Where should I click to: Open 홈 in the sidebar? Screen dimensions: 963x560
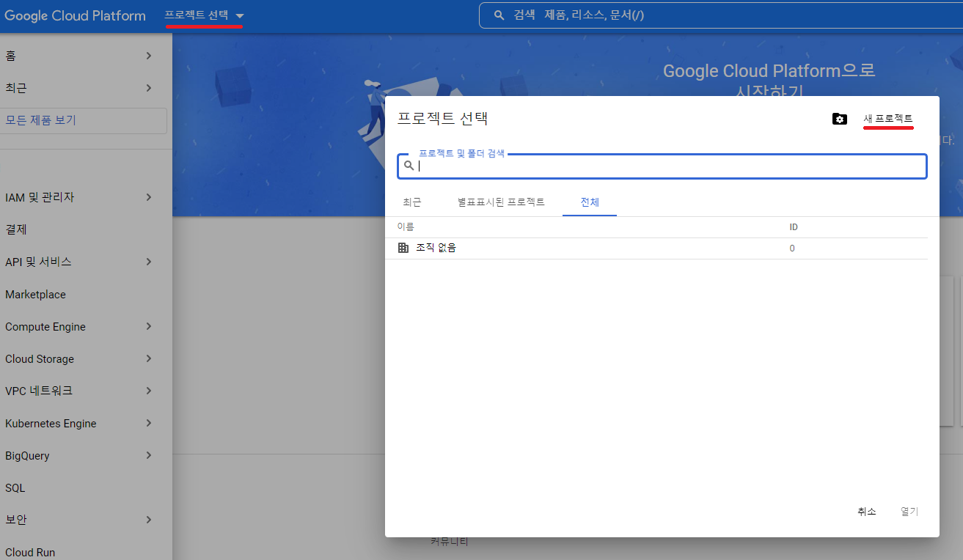(x=10, y=56)
